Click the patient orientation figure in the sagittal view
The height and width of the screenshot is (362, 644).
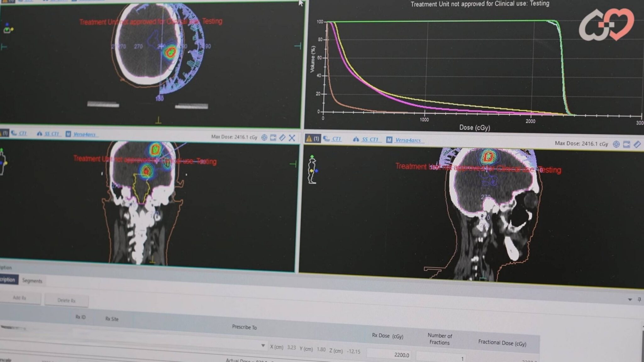[312, 170]
